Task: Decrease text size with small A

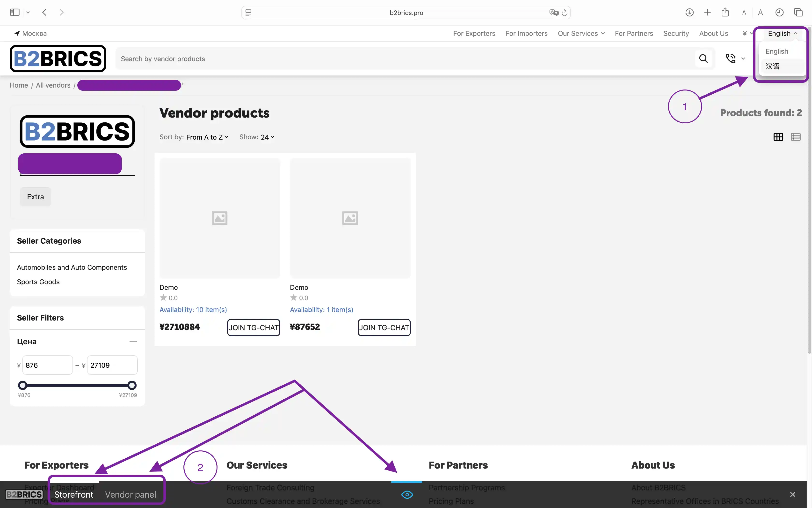Action: click(744, 13)
